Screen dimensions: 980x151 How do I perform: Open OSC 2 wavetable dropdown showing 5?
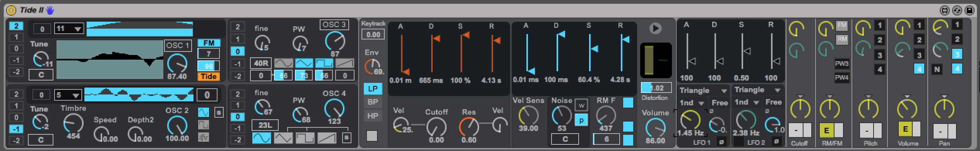pos(68,95)
